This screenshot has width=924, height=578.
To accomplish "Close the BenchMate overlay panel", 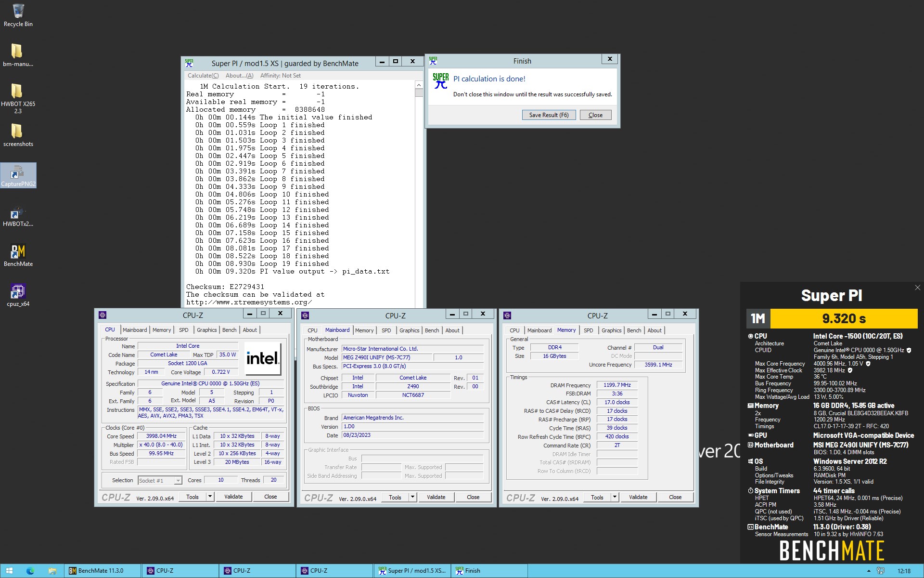I will [917, 288].
